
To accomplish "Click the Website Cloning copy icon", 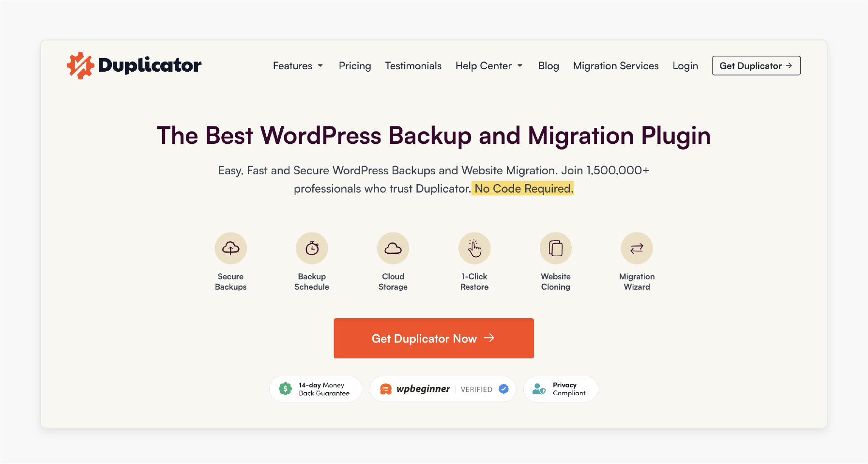I will pos(556,248).
